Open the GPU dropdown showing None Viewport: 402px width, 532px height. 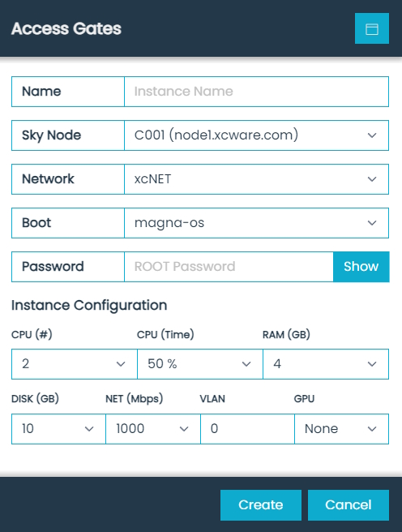click(x=342, y=429)
